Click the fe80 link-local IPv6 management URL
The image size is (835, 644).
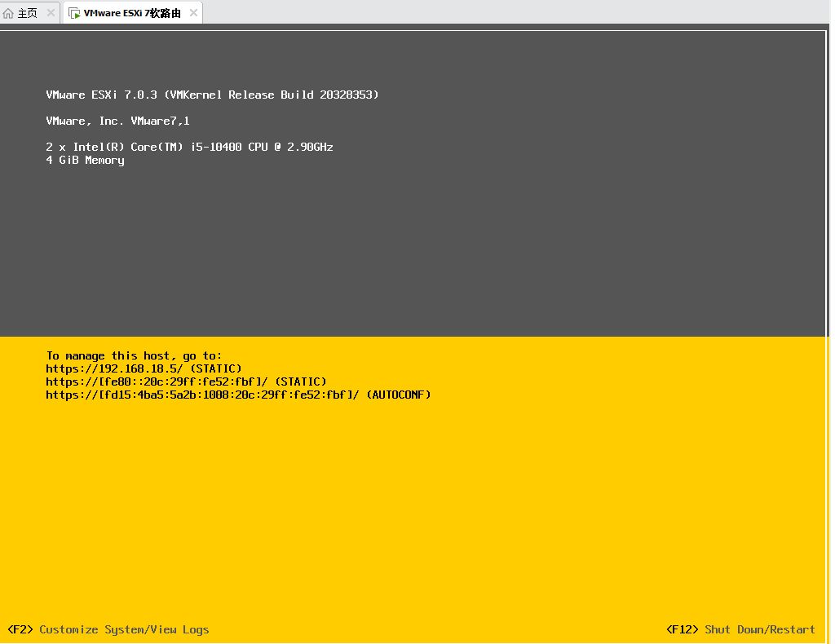click(157, 382)
